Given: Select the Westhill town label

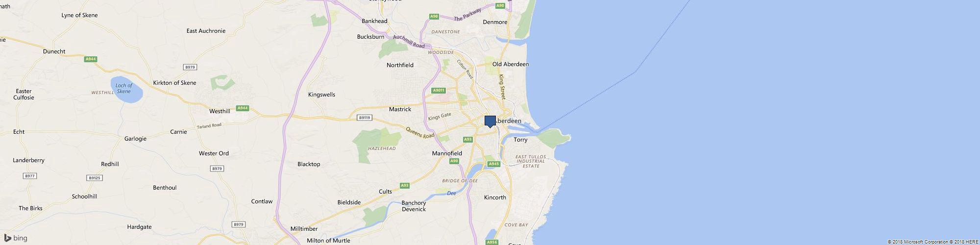Looking at the screenshot, I should click(220, 111).
